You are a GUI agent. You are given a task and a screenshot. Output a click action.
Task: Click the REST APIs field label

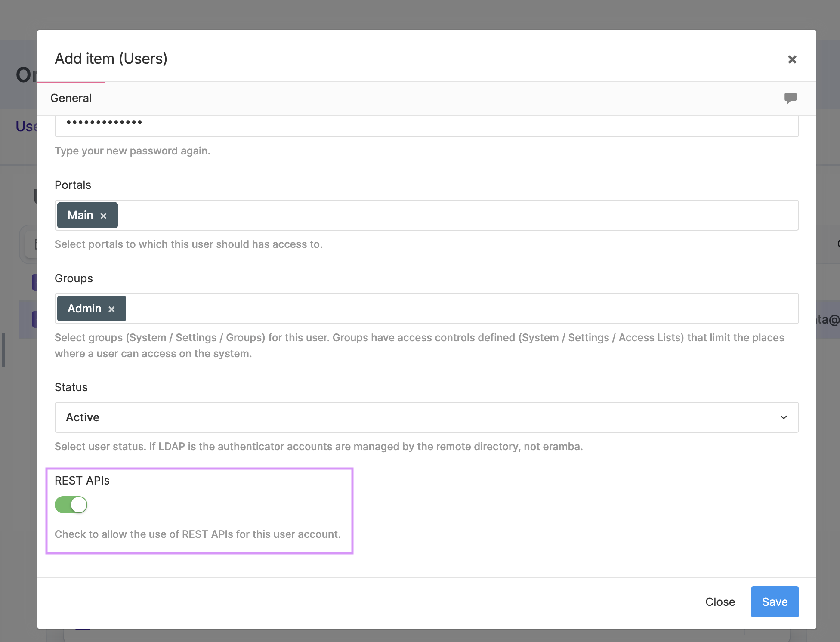click(x=82, y=481)
